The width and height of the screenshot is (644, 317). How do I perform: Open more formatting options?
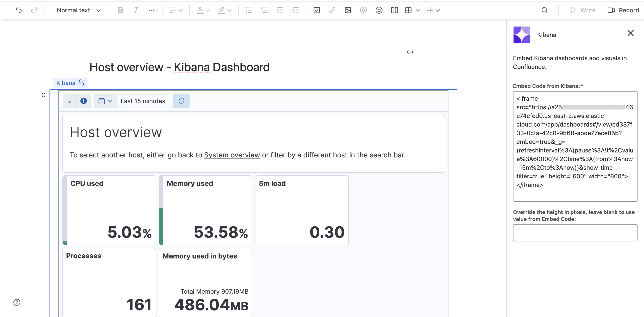(151, 10)
